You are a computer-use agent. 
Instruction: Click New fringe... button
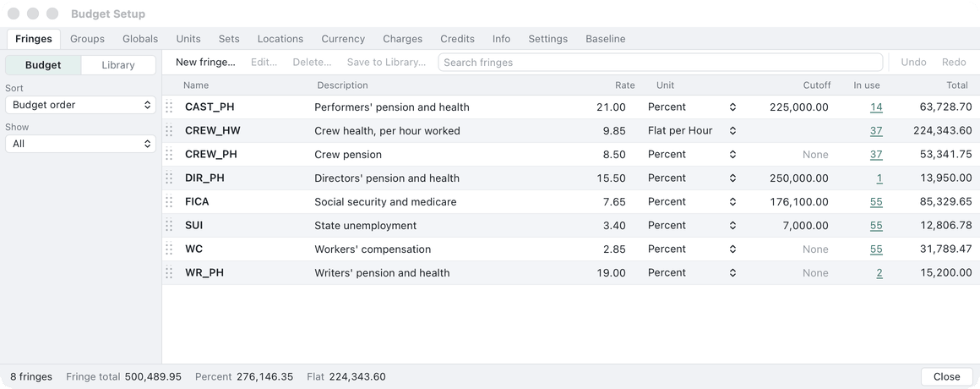205,62
